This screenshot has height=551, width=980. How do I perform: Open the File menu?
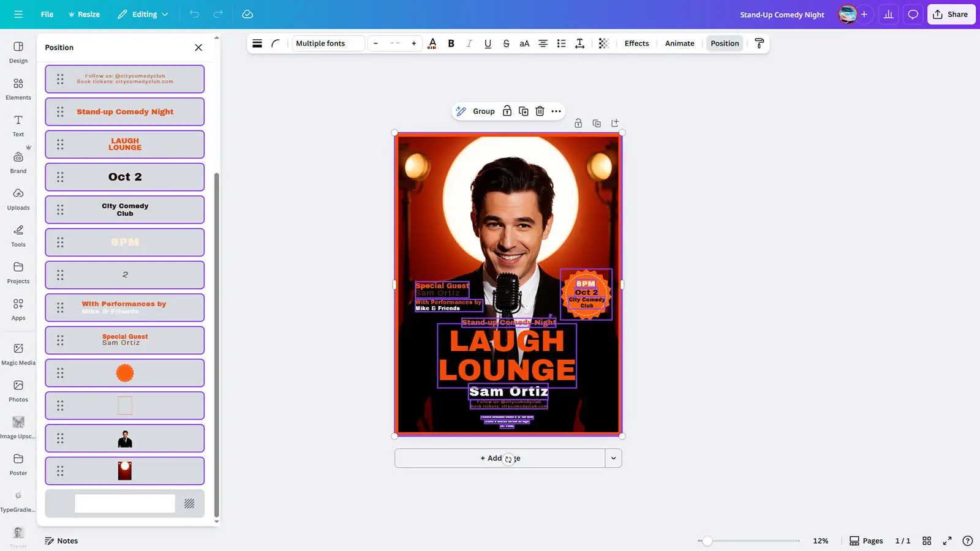47,14
